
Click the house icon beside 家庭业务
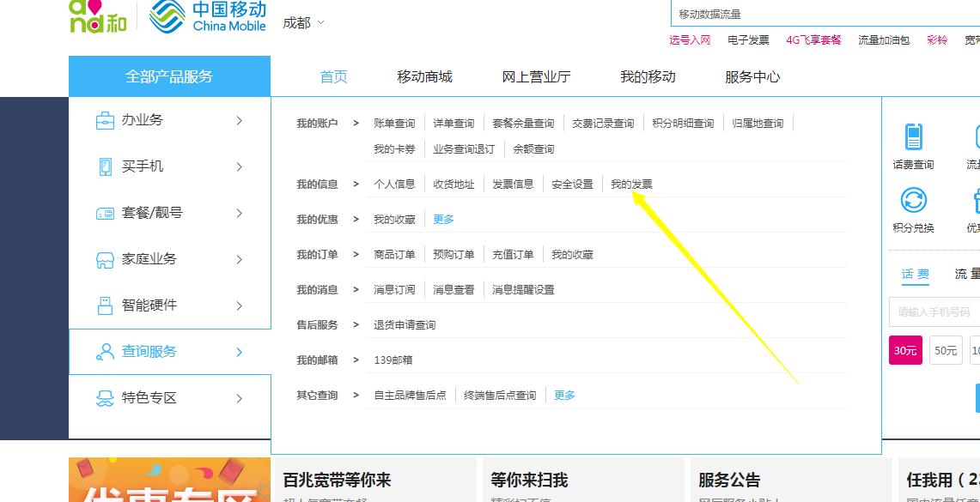tap(105, 260)
